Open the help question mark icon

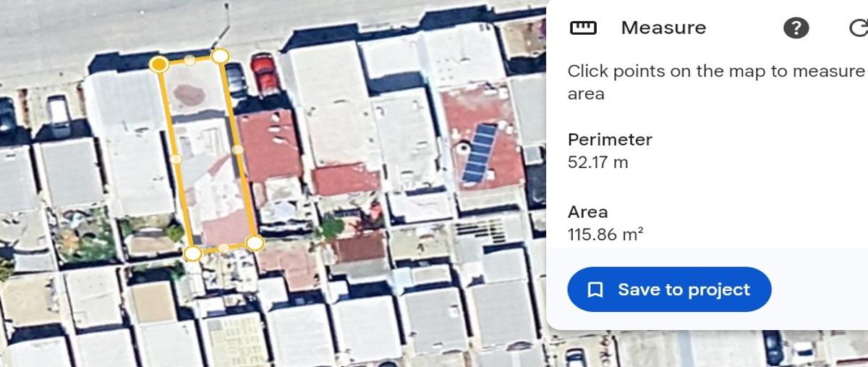pyautogui.click(x=796, y=28)
